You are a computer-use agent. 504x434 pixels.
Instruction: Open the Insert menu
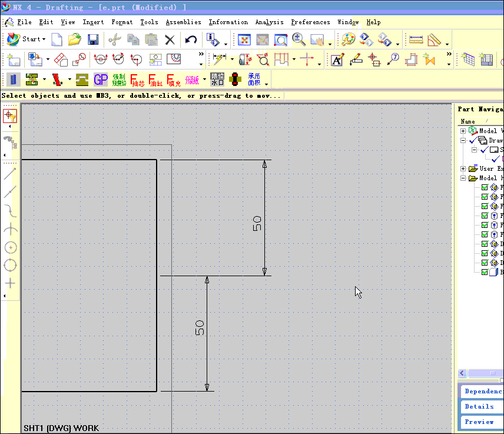click(93, 22)
